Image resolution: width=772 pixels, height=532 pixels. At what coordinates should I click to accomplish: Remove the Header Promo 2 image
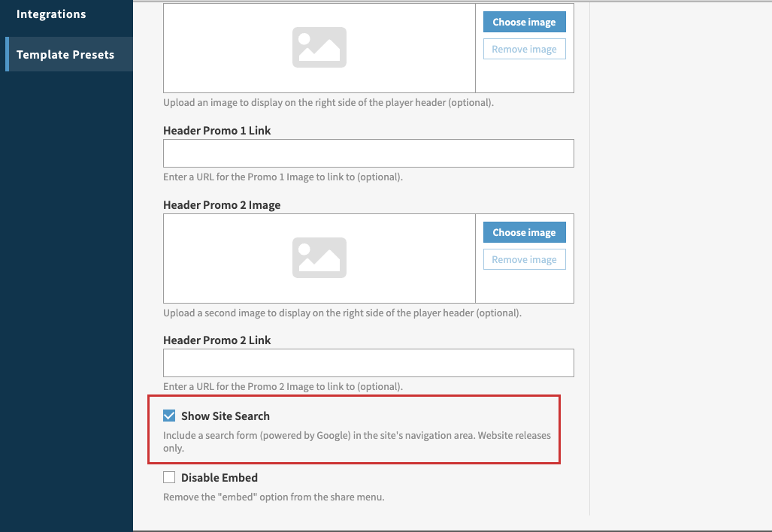(524, 258)
